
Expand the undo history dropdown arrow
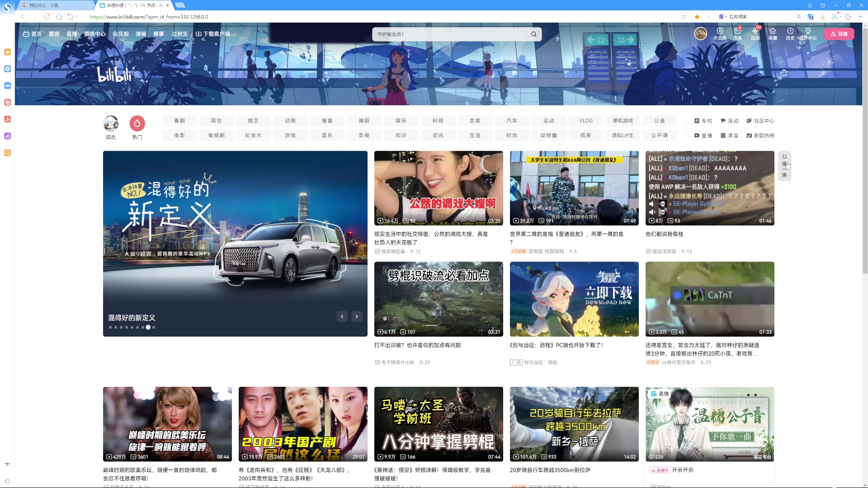point(76,17)
